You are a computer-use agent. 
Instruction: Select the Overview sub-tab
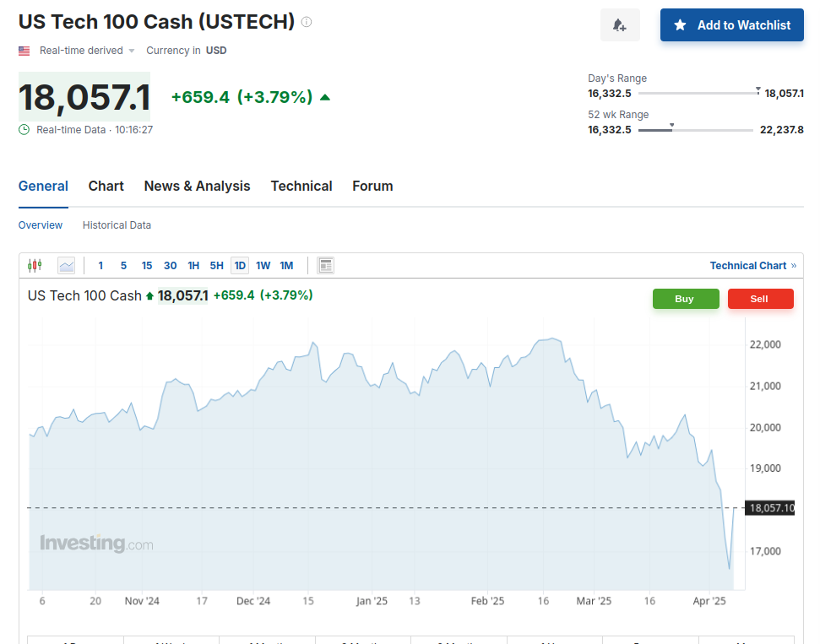point(41,225)
